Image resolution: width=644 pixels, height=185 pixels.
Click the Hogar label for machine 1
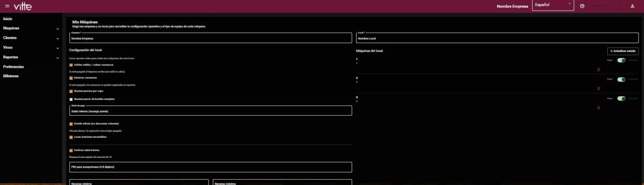[x=610, y=60]
